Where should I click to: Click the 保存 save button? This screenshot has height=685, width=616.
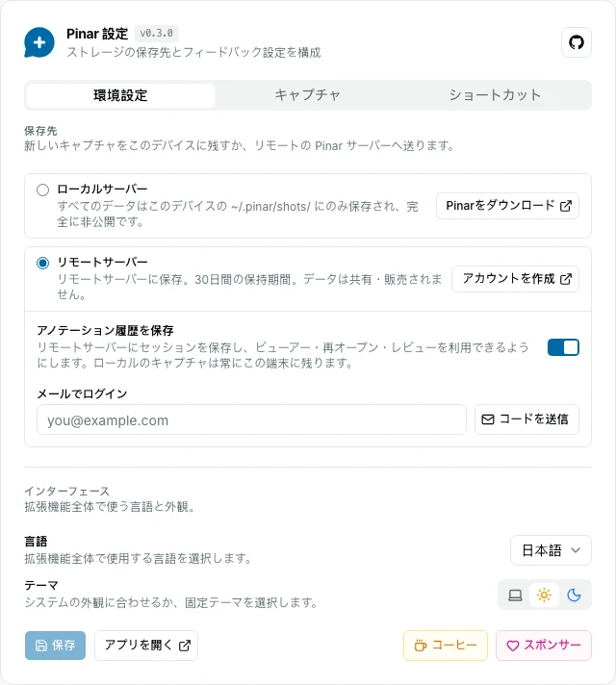[x=55, y=646]
